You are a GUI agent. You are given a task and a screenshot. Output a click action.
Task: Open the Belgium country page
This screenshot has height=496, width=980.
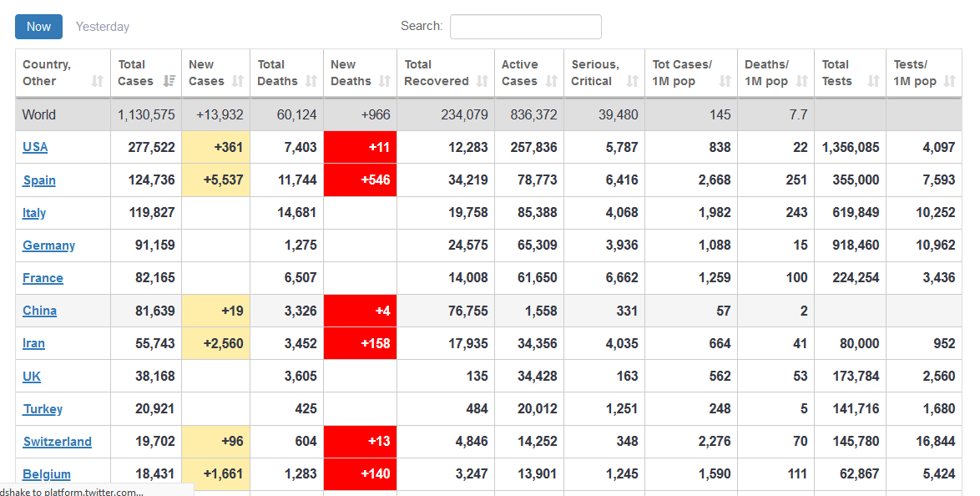(x=47, y=474)
